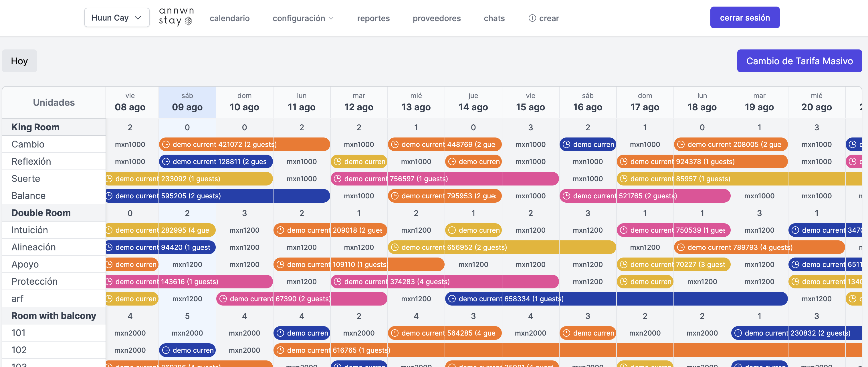This screenshot has height=367, width=868.
Task: Select the sáb 09 ago date header
Action: [187, 102]
